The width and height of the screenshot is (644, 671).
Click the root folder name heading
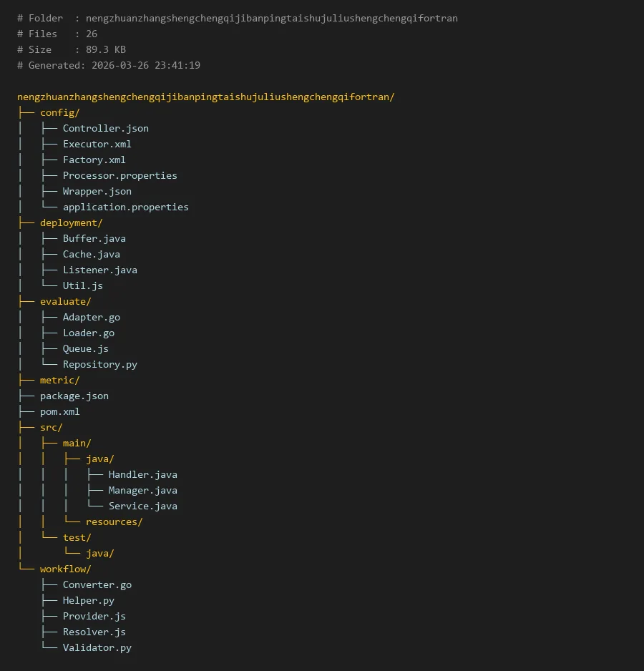click(205, 97)
